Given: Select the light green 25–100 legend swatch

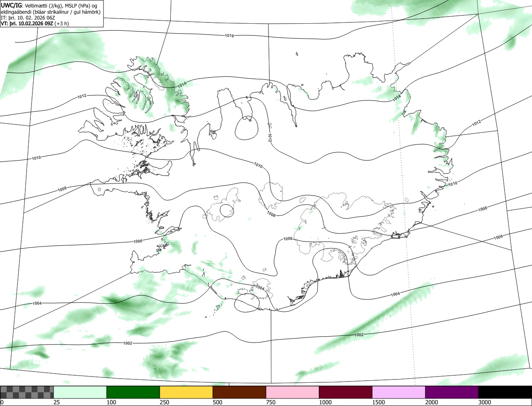Looking at the screenshot, I should pos(80,392).
